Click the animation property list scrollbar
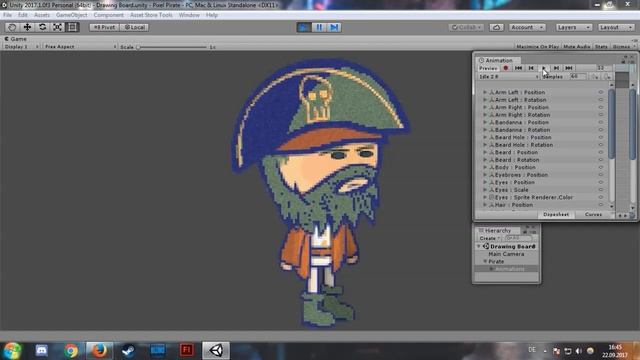 [x=611, y=124]
